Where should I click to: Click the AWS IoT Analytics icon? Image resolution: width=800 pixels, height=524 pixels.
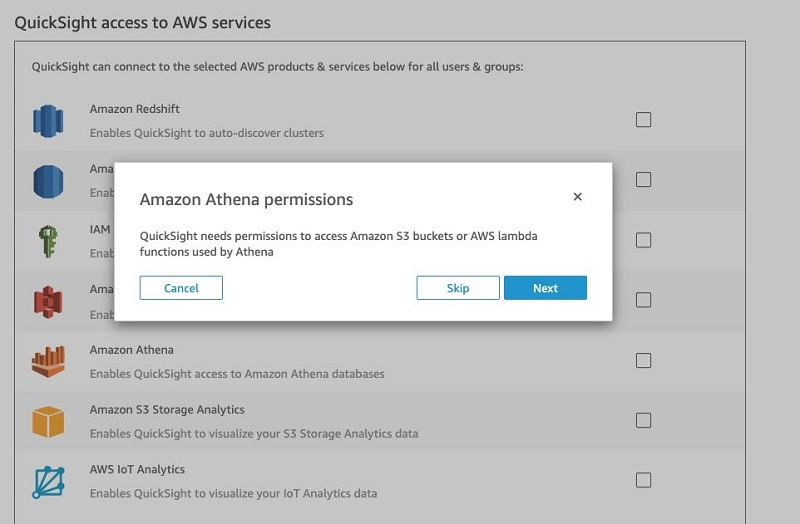coord(48,481)
